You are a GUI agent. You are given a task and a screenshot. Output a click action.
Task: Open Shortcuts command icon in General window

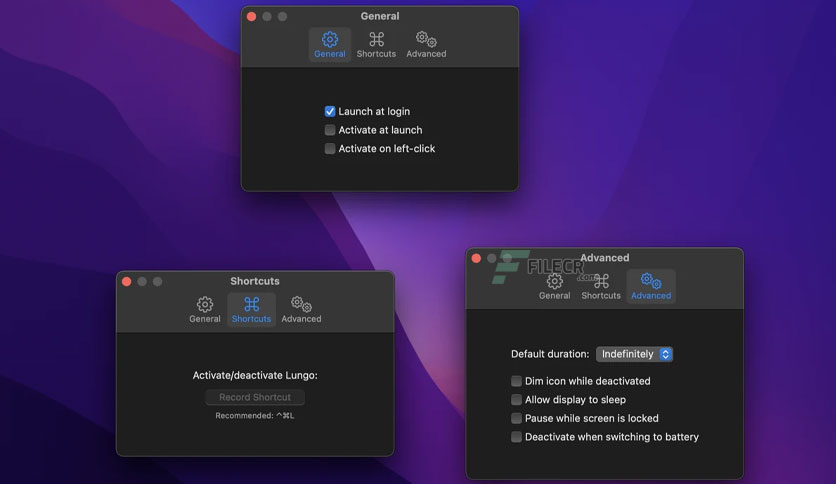click(376, 39)
